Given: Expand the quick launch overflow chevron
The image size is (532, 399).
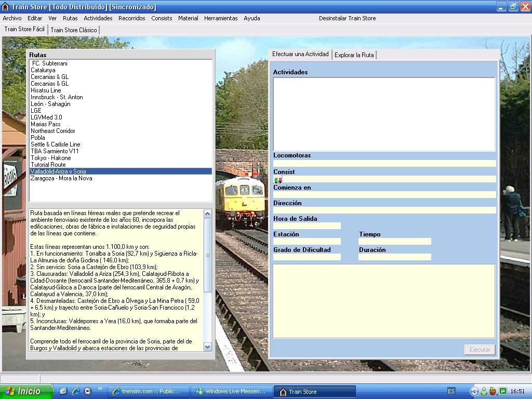Looking at the screenshot, I should (x=100, y=389).
